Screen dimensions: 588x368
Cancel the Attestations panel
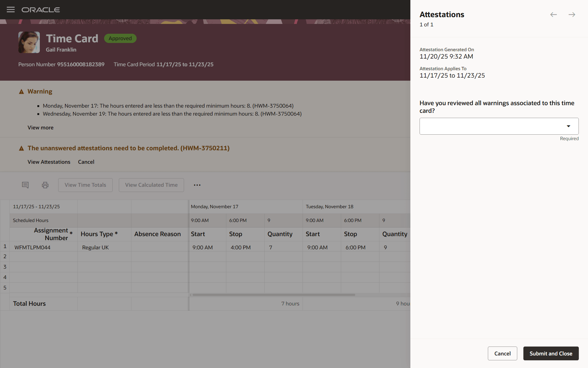(x=502, y=354)
